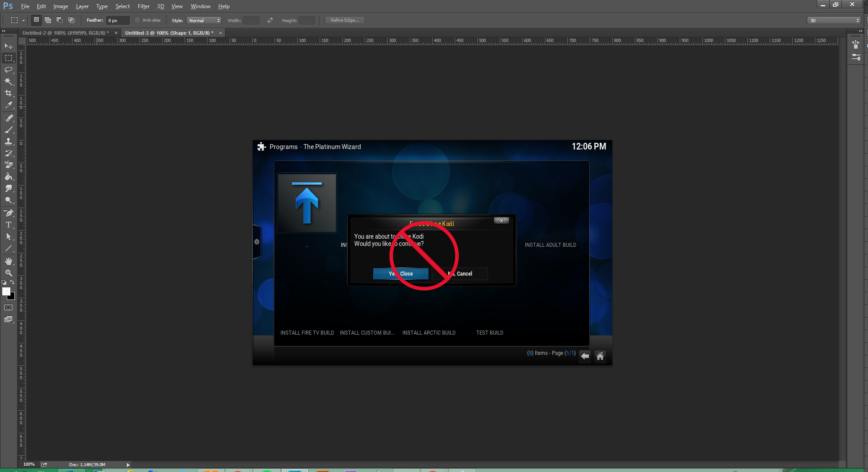Select the Eyedropper tool
The image size is (868, 472).
[x=9, y=105]
